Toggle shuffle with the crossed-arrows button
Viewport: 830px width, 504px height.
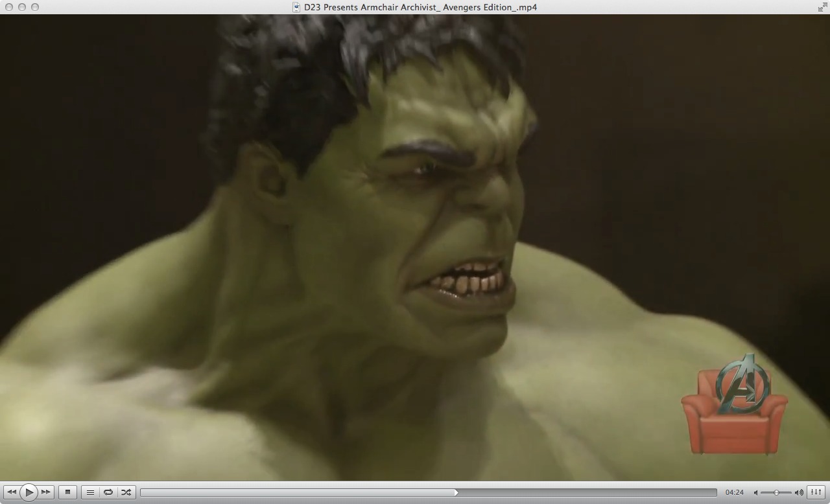click(126, 492)
